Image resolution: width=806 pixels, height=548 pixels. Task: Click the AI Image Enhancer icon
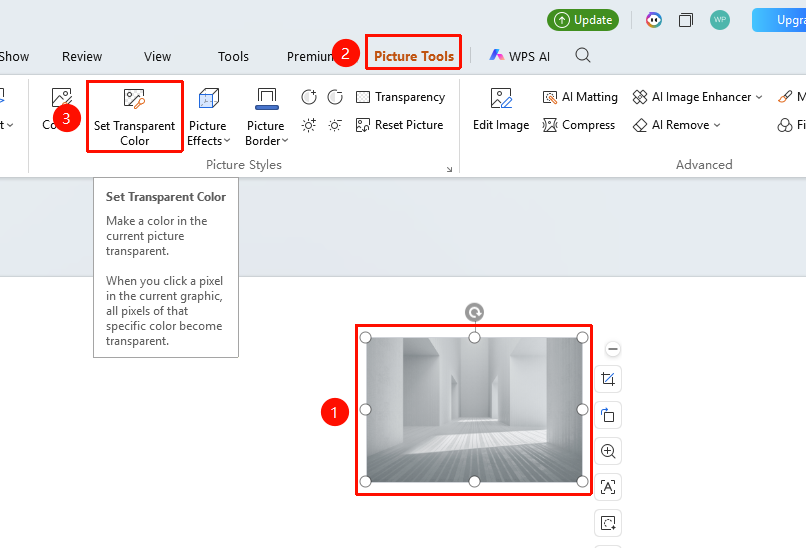click(640, 97)
